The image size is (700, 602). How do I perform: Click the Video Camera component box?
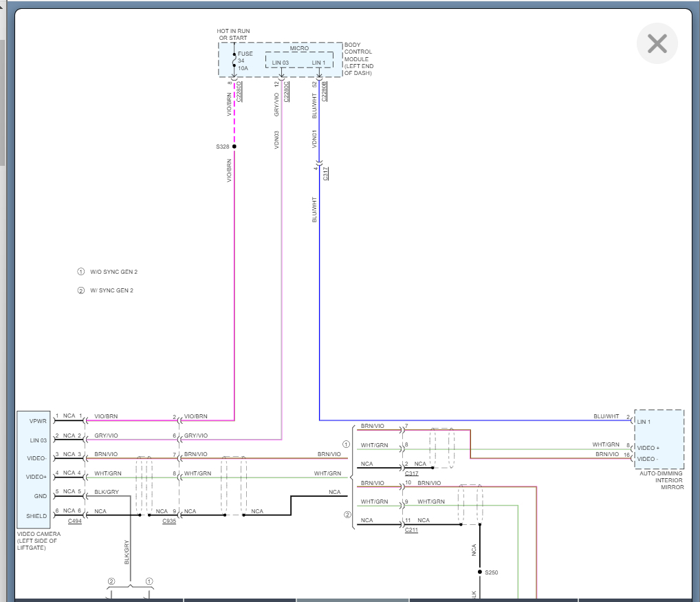pyautogui.click(x=34, y=469)
